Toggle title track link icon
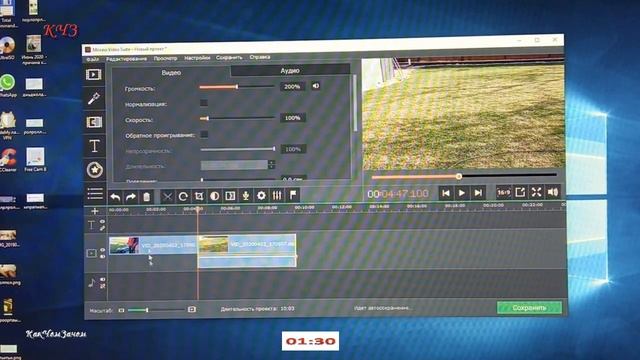The image size is (640, 360). [102, 229]
